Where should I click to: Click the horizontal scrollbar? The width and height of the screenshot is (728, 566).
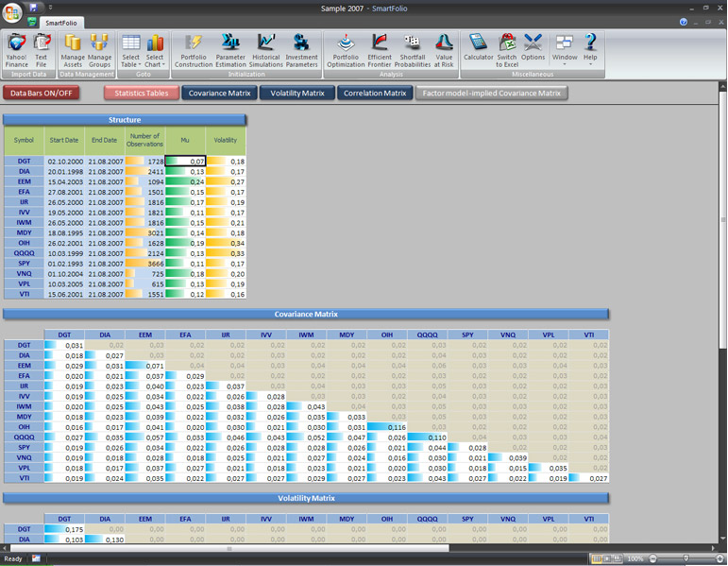[x=229, y=548]
